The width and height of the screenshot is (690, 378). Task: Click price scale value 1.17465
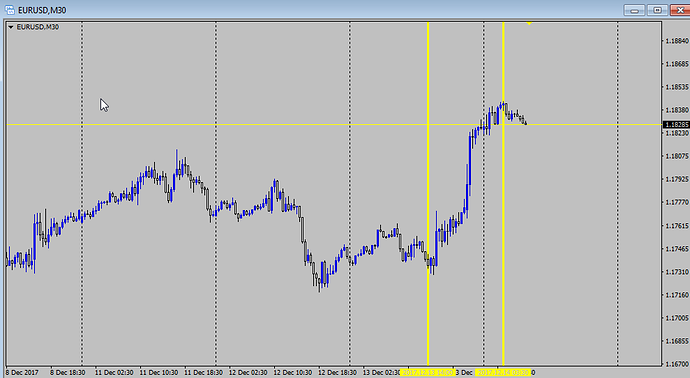pyautogui.click(x=677, y=249)
